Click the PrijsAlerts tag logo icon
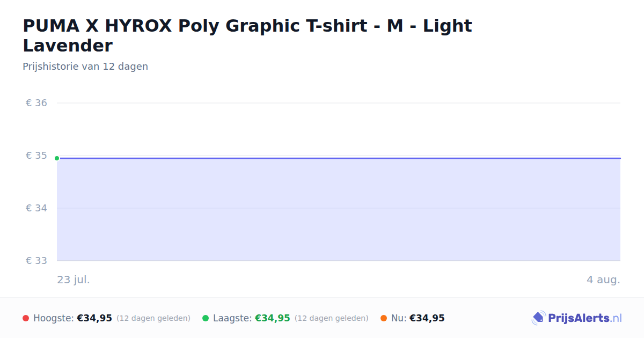Viewport: 644px width, 338px height. click(x=538, y=318)
